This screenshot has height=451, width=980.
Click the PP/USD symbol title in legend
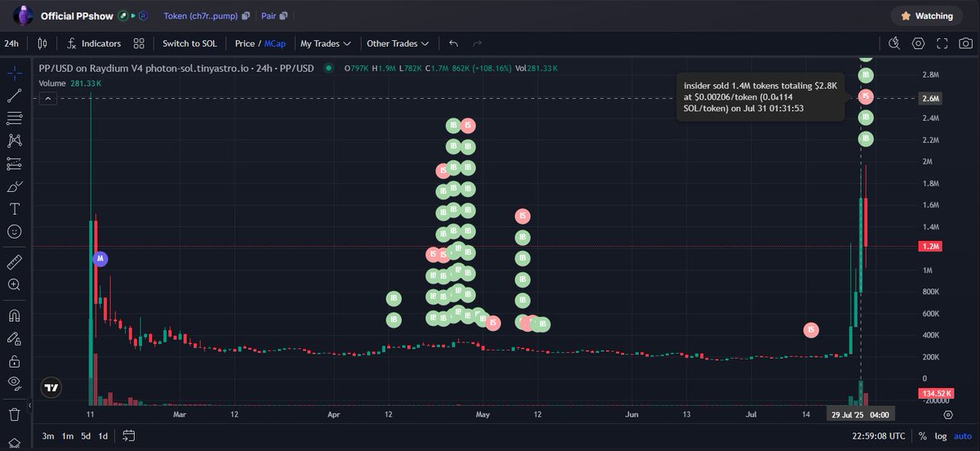pyautogui.click(x=176, y=69)
